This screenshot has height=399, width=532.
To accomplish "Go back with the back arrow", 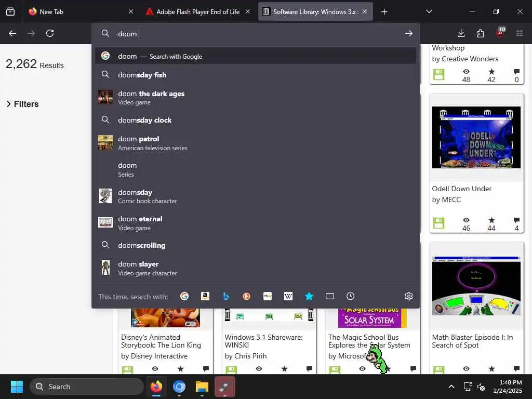I will click(x=12, y=33).
